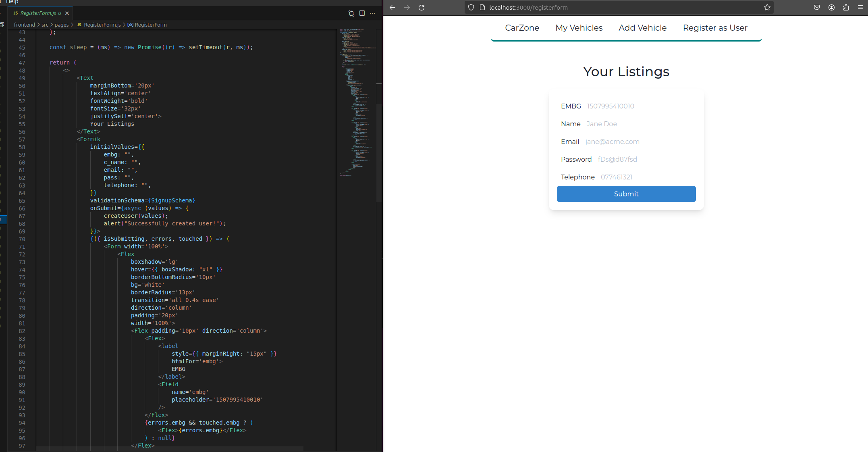
Task: Expand 'pages' breadcrumb folder
Action: pyautogui.click(x=62, y=25)
